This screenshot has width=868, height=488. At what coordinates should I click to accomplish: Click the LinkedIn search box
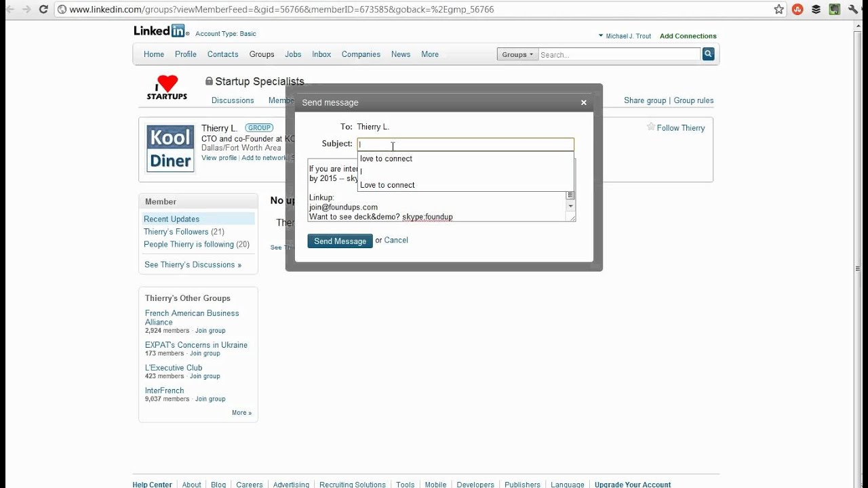[x=619, y=54]
